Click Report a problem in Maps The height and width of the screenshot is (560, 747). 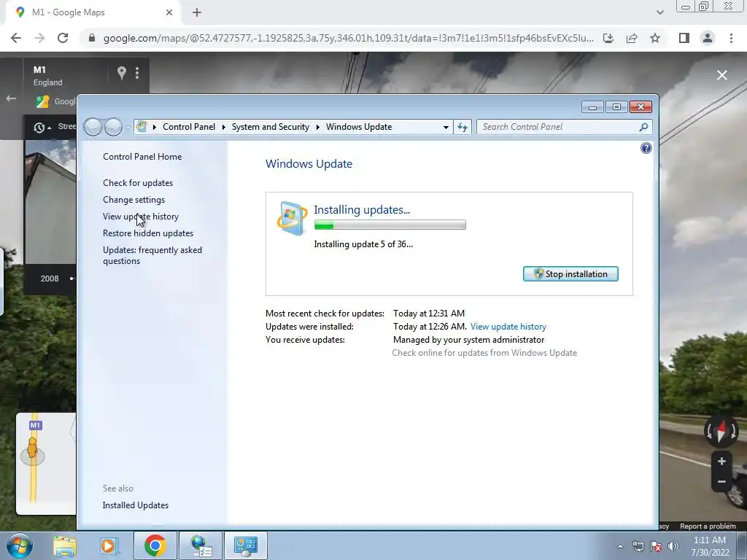pos(708,526)
